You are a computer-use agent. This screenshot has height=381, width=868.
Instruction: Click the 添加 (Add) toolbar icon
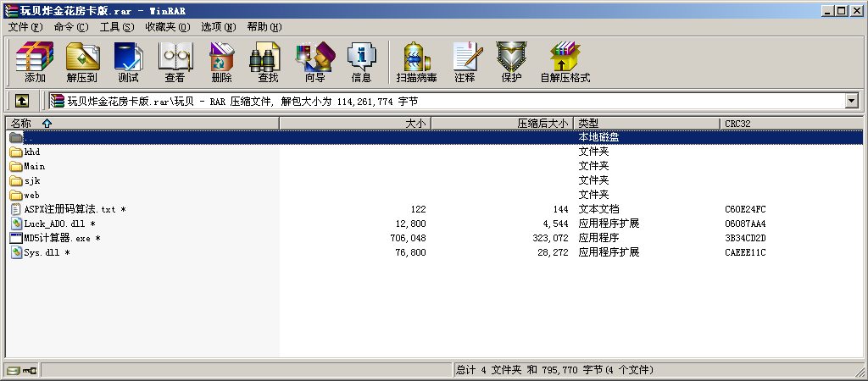pos(35,62)
